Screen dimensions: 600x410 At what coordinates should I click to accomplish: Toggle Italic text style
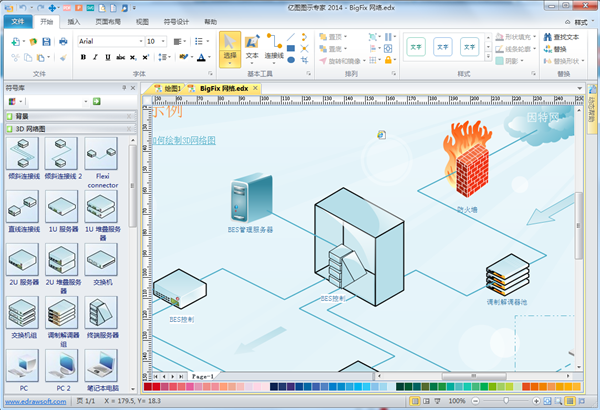coord(96,57)
